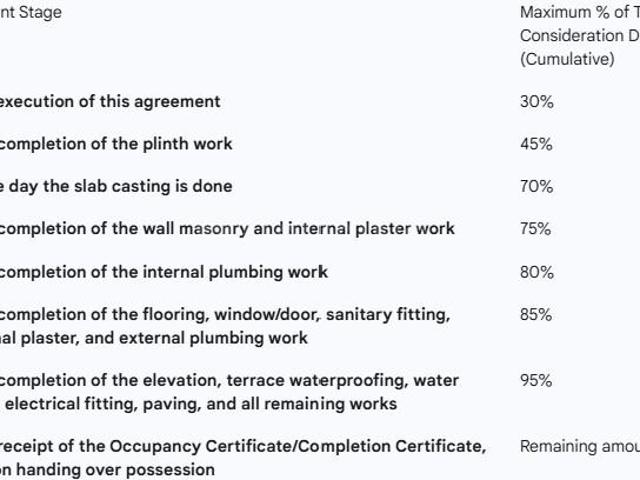
Task: Click the 75% cumulative value
Action: point(537,229)
